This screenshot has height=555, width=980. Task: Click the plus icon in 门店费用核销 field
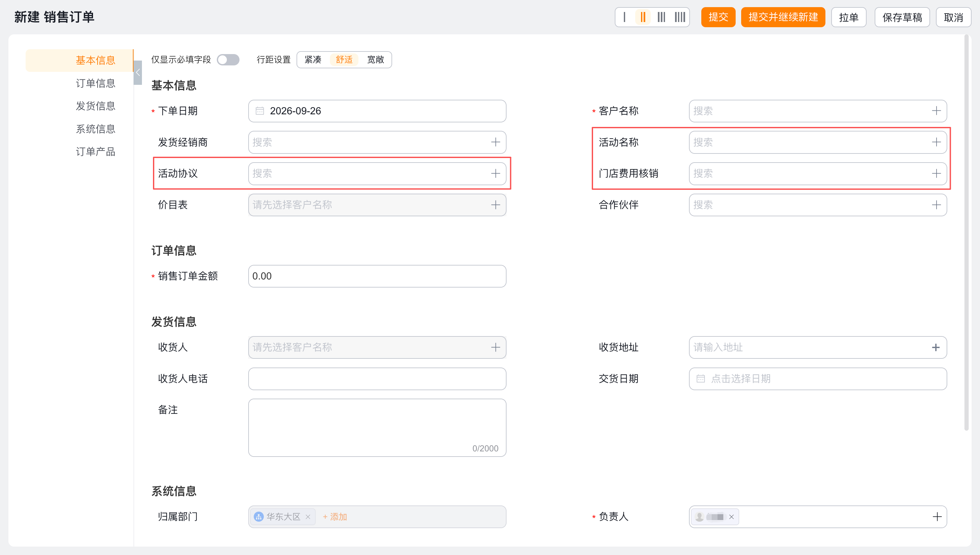pyautogui.click(x=936, y=174)
